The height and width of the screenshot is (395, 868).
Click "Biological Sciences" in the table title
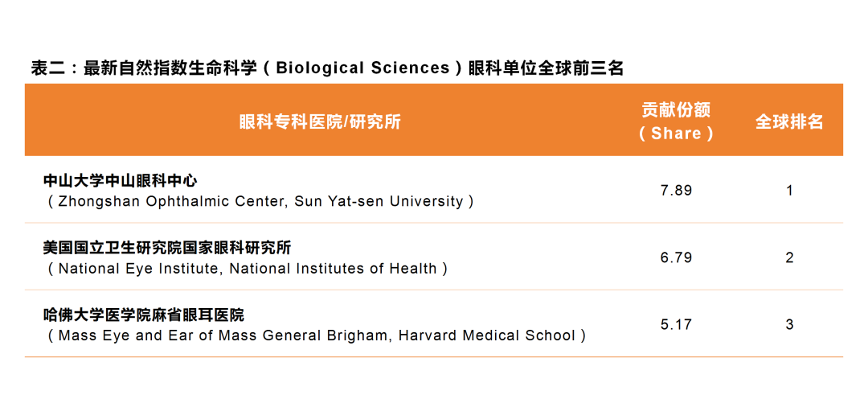coord(362,68)
